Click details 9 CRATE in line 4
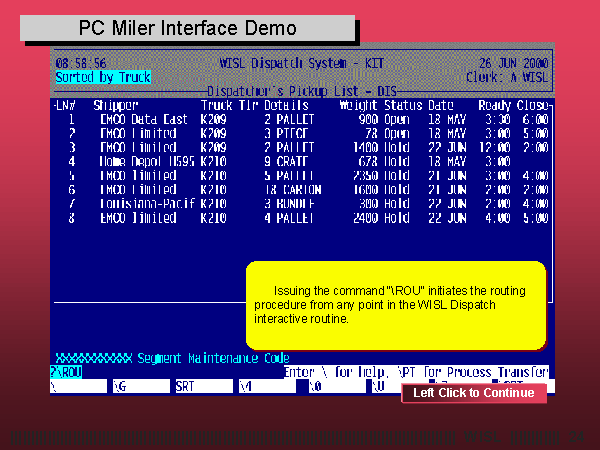600x450 pixels. point(286,161)
